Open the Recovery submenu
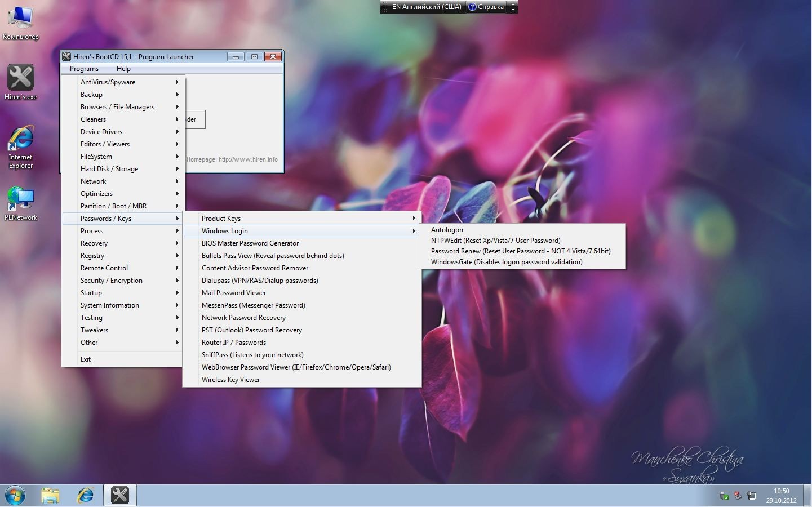The width and height of the screenshot is (812, 507). click(122, 243)
